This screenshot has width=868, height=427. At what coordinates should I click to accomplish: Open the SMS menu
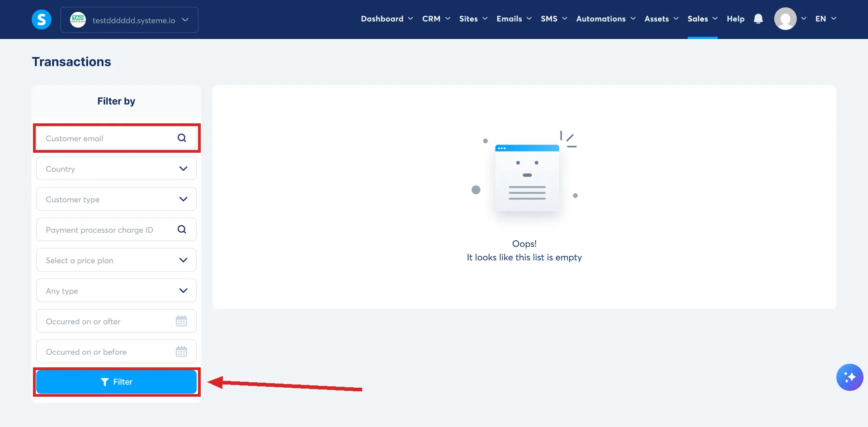click(554, 19)
